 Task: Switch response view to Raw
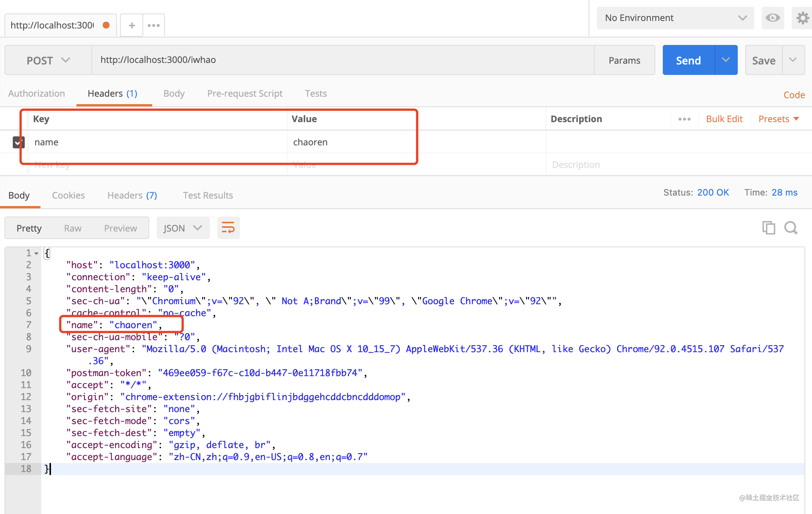[73, 228]
